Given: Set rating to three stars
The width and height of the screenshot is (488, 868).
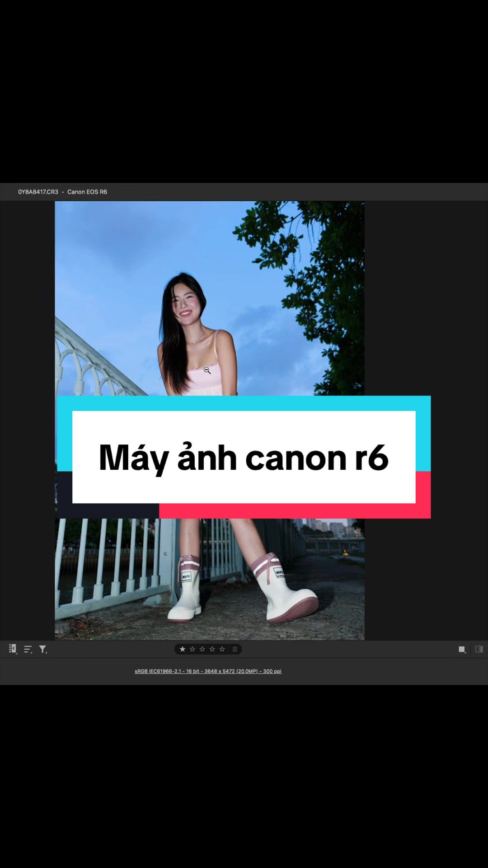Looking at the screenshot, I should (x=202, y=649).
